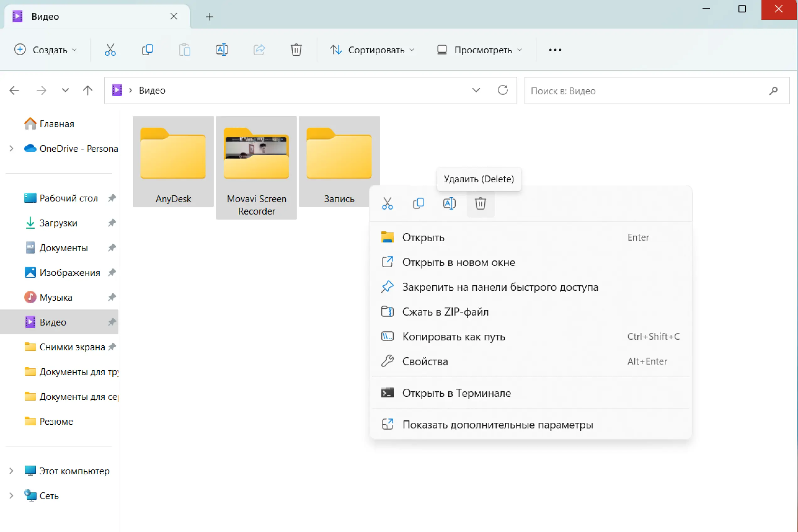Screen dimensions: 798x532
Task: Click the toolbar copy icon
Action: (x=147, y=50)
